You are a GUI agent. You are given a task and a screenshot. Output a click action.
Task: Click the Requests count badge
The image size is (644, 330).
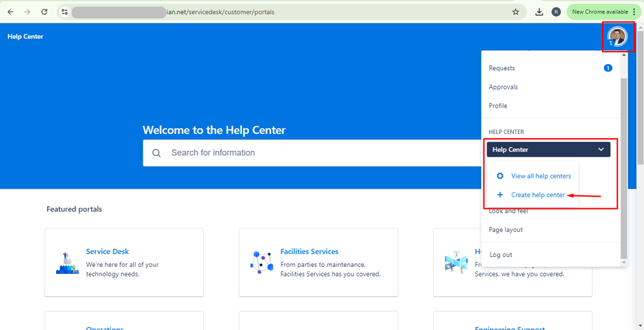[x=608, y=68]
